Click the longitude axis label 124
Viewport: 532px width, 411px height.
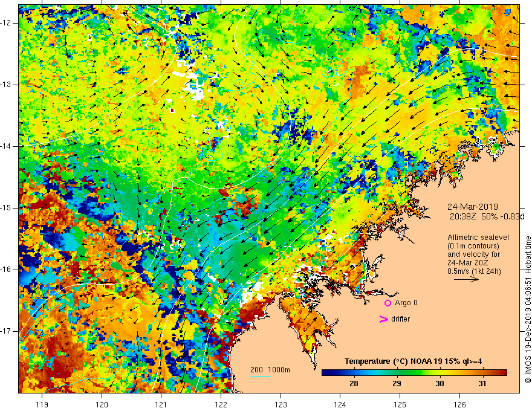click(340, 404)
